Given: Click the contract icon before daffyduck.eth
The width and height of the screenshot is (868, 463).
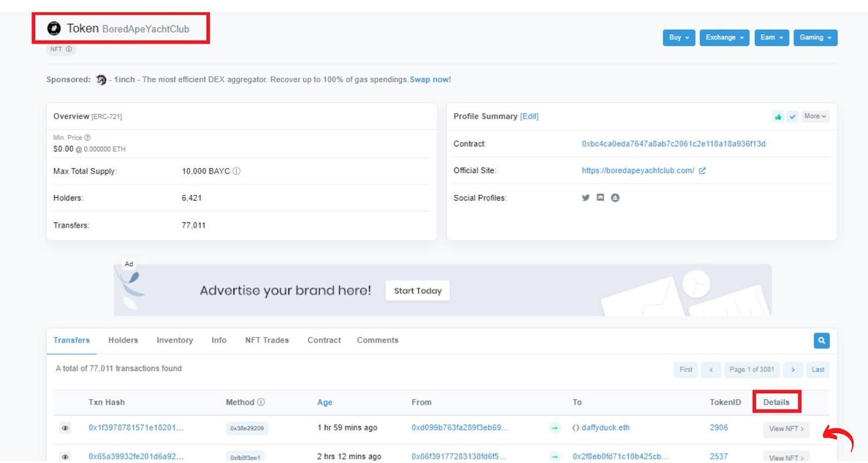Looking at the screenshot, I should (x=576, y=428).
